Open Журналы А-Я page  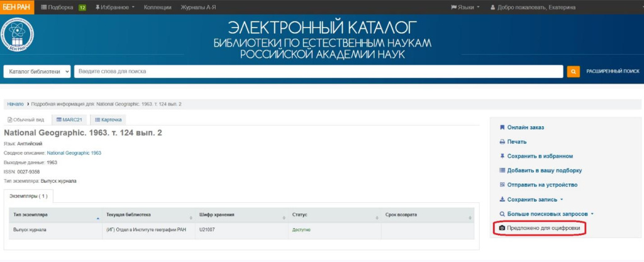click(198, 8)
